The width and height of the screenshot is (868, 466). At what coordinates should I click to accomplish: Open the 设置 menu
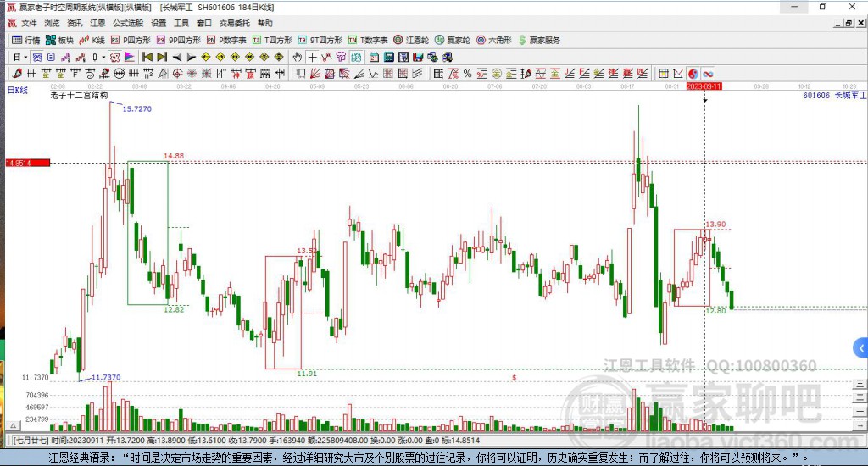159,23
